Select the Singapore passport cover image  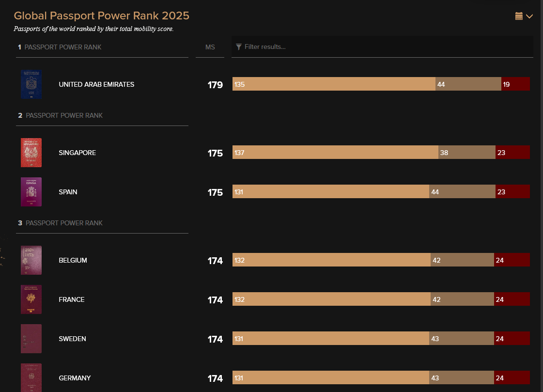31,153
